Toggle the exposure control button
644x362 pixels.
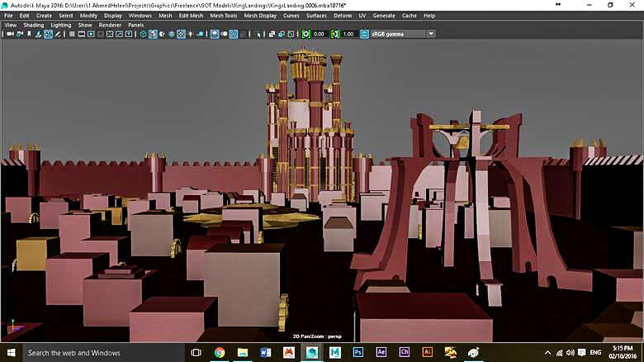tap(306, 34)
